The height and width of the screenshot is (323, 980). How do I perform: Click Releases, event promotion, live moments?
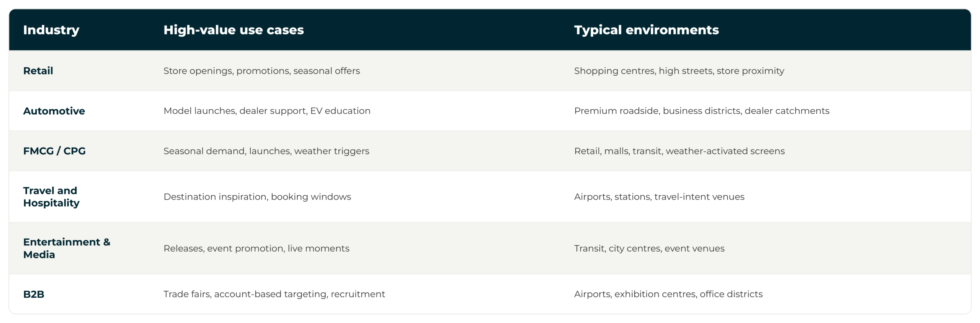(x=256, y=248)
